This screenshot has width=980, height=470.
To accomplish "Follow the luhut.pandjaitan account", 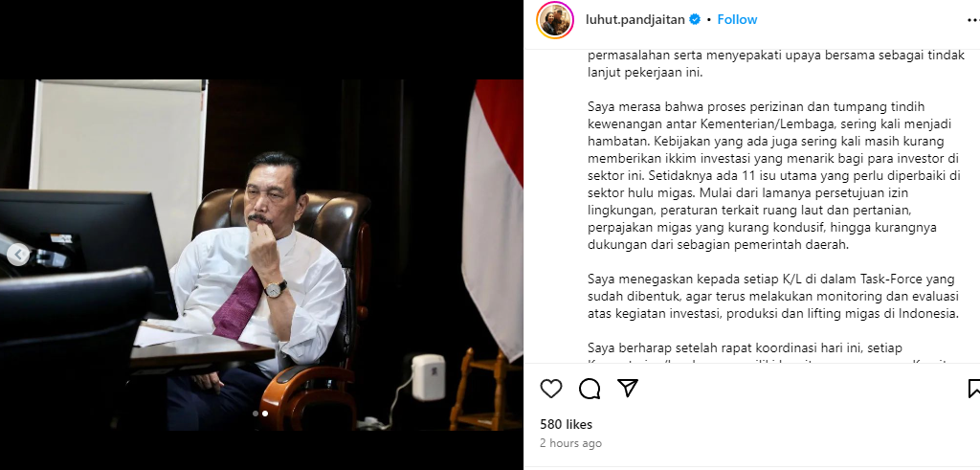I will 737,19.
